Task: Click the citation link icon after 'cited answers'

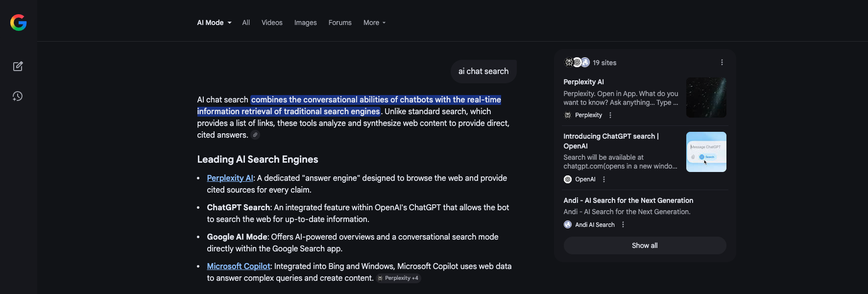Action: (255, 135)
